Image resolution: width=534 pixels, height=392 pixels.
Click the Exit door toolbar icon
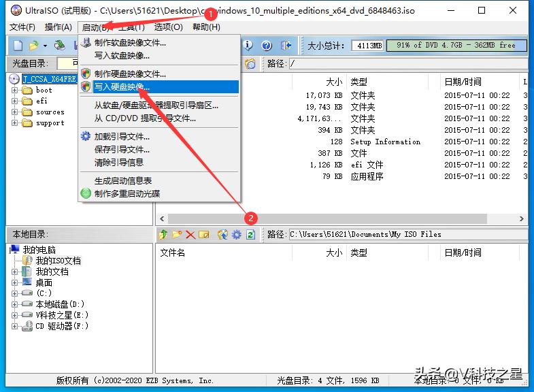click(286, 46)
